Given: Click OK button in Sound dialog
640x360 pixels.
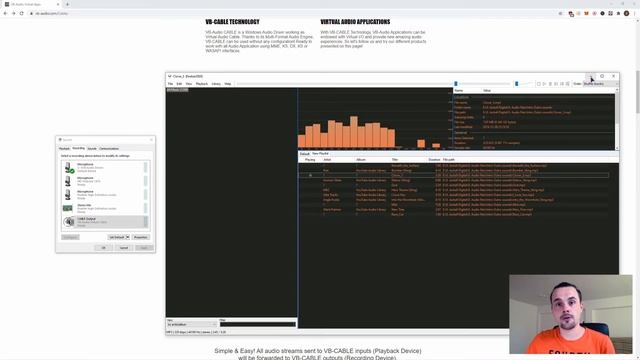Looking at the screenshot, I should click(x=104, y=248).
